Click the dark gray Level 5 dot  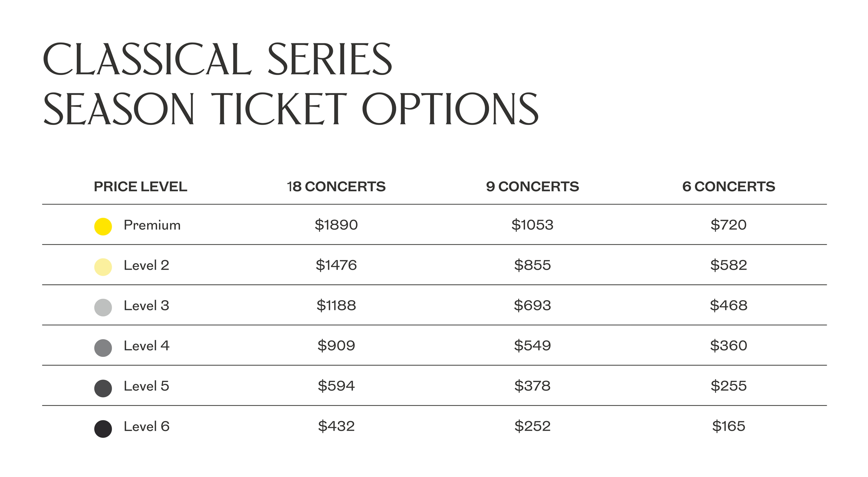coord(103,388)
